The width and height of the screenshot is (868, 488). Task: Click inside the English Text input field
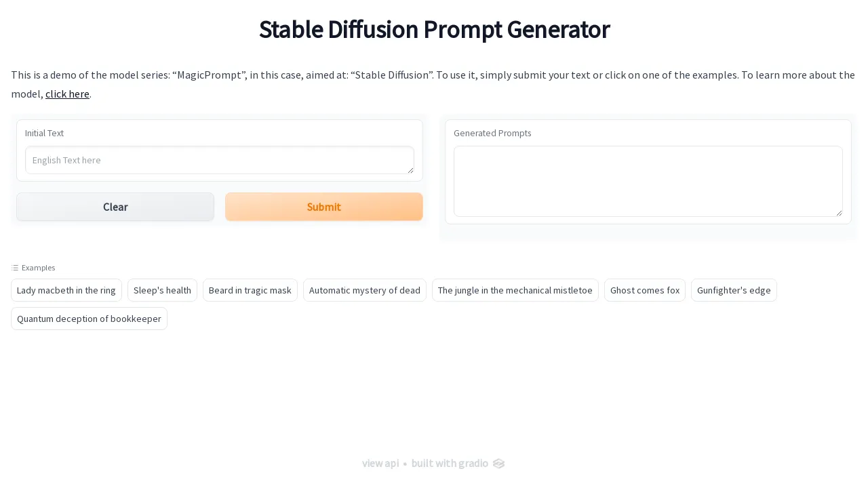[x=219, y=160]
